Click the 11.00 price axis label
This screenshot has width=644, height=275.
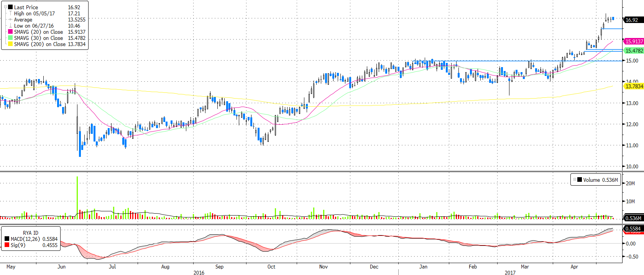click(x=632, y=145)
